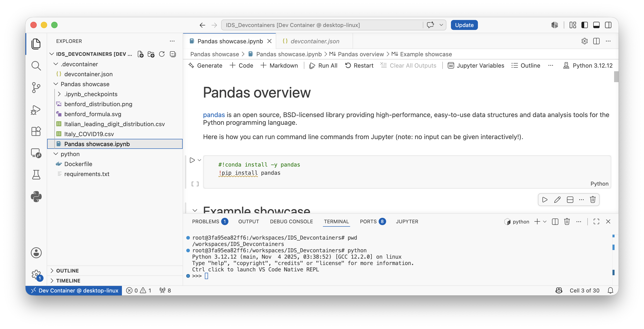Open the Testing flask view
This screenshot has height=329, width=644.
(x=36, y=175)
